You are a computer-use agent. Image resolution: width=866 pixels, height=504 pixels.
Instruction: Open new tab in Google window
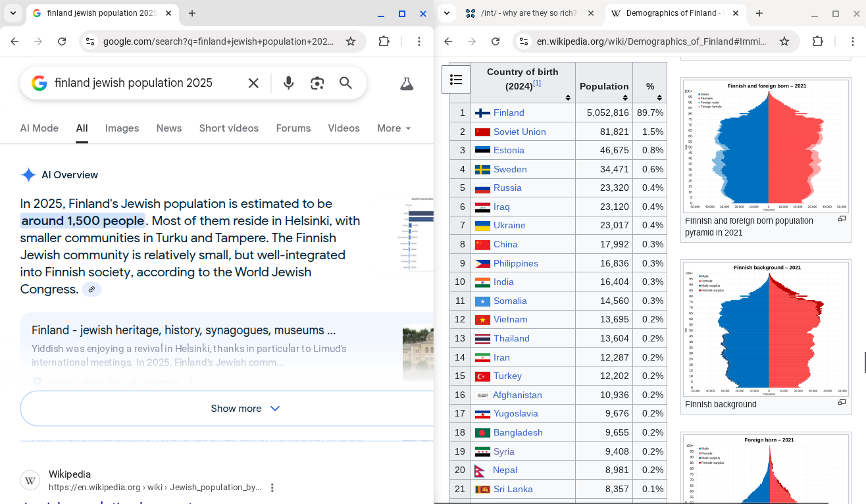pyautogui.click(x=192, y=13)
